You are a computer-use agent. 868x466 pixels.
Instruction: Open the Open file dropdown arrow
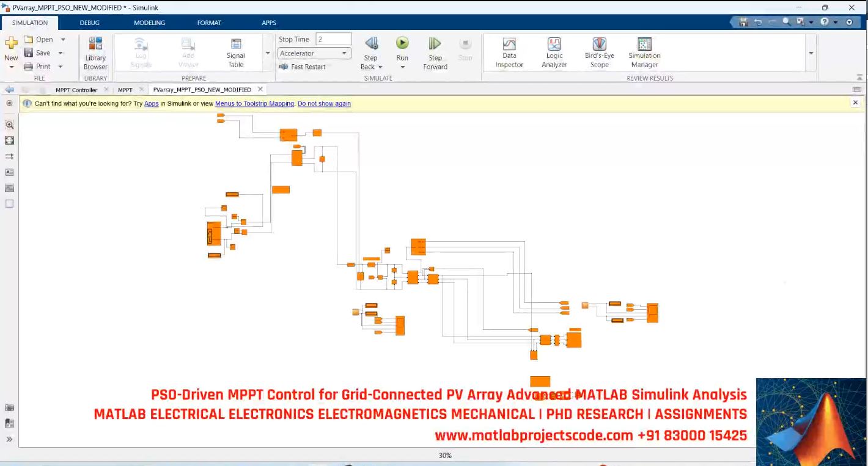click(63, 38)
